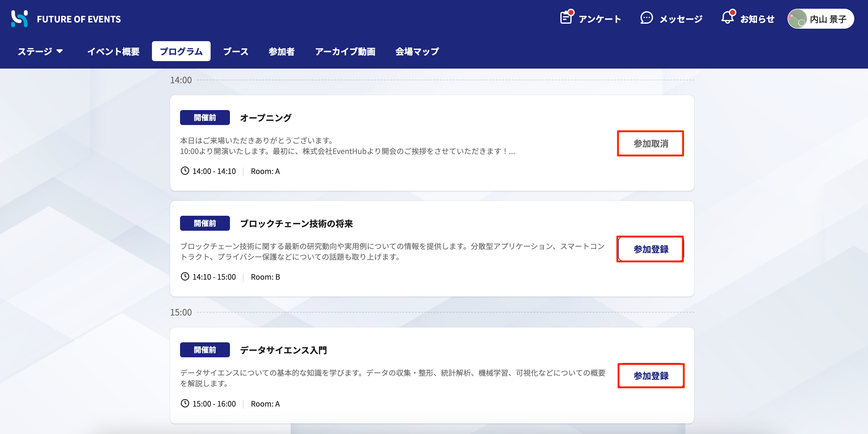This screenshot has height=434, width=868.
Task: Click the 開催前 badge on ブロックチェーン技術の将来
Action: click(x=205, y=223)
